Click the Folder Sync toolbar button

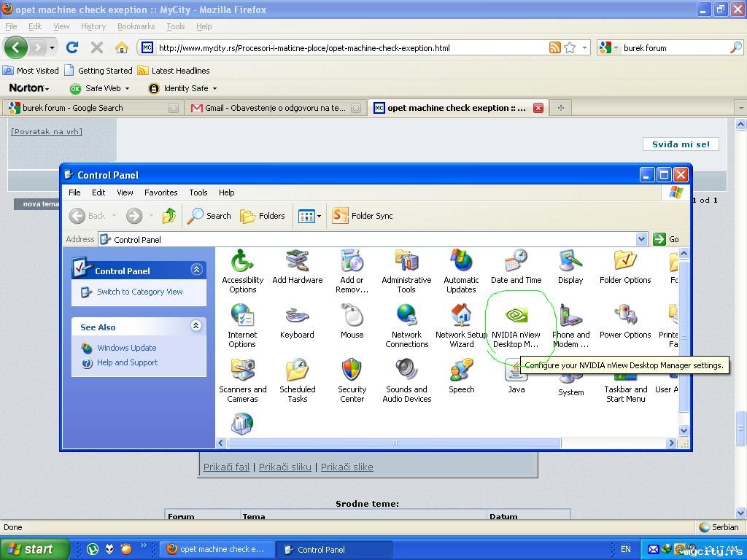pyautogui.click(x=363, y=216)
